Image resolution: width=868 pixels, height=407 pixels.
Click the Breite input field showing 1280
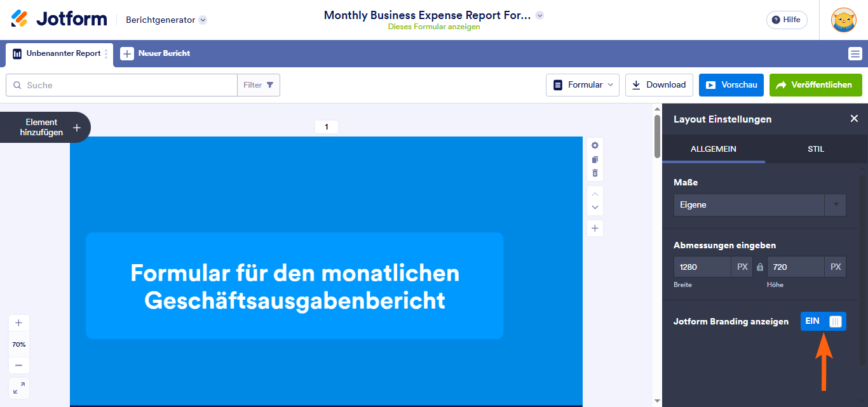click(702, 266)
